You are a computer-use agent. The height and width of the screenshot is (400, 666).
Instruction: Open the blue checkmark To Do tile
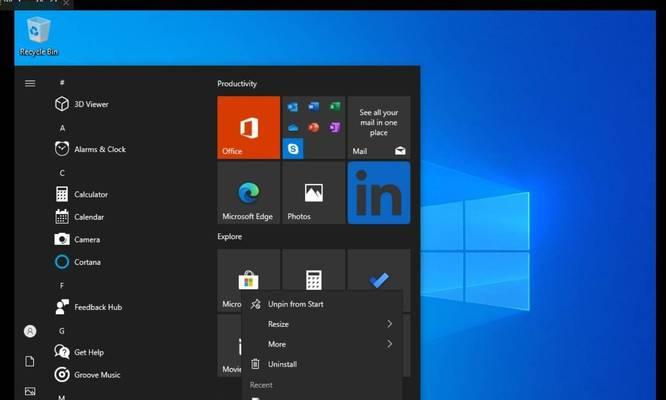click(x=379, y=270)
